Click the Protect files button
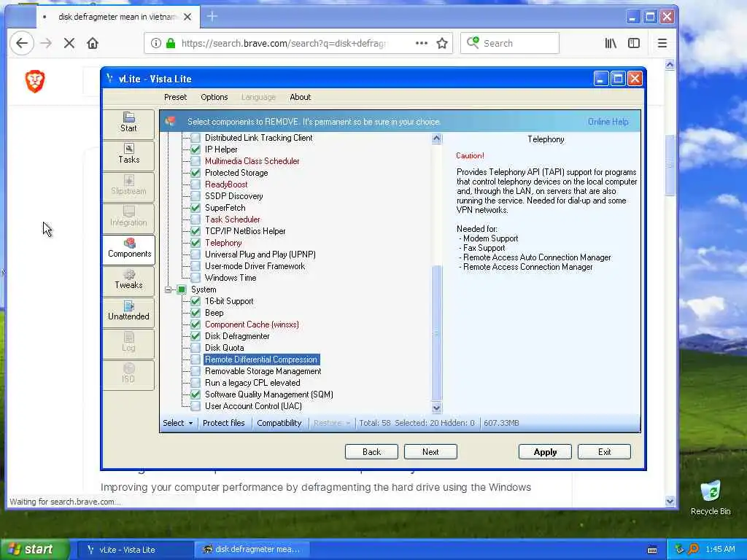747x560 pixels. 224,423
